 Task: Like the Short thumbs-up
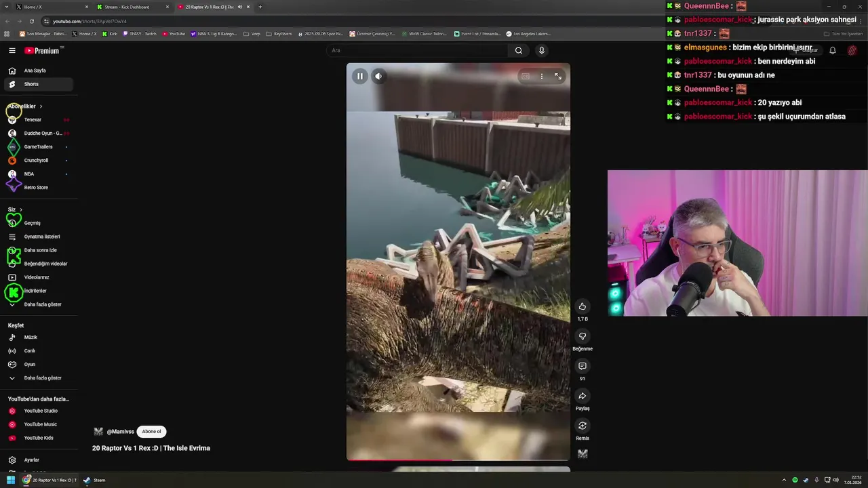click(x=582, y=306)
